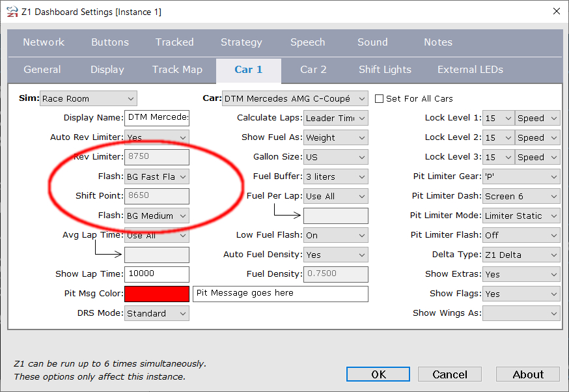Expand the Auto Fuel Density dropdown
The width and height of the screenshot is (569, 392).
[336, 255]
